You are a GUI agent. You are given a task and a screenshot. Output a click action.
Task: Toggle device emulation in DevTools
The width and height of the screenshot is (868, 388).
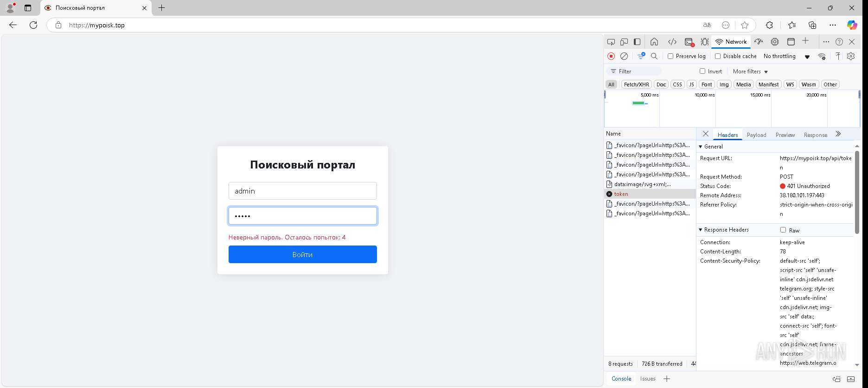pyautogui.click(x=624, y=42)
